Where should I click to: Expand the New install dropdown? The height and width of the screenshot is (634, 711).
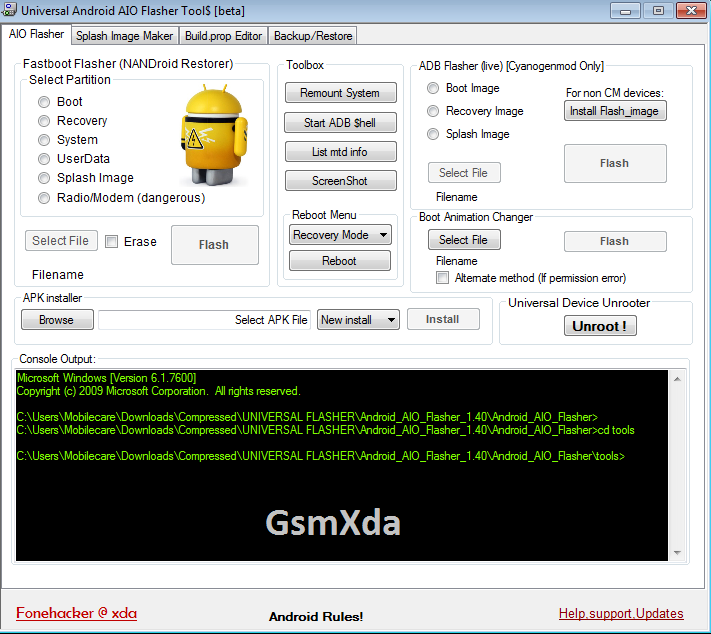point(358,320)
